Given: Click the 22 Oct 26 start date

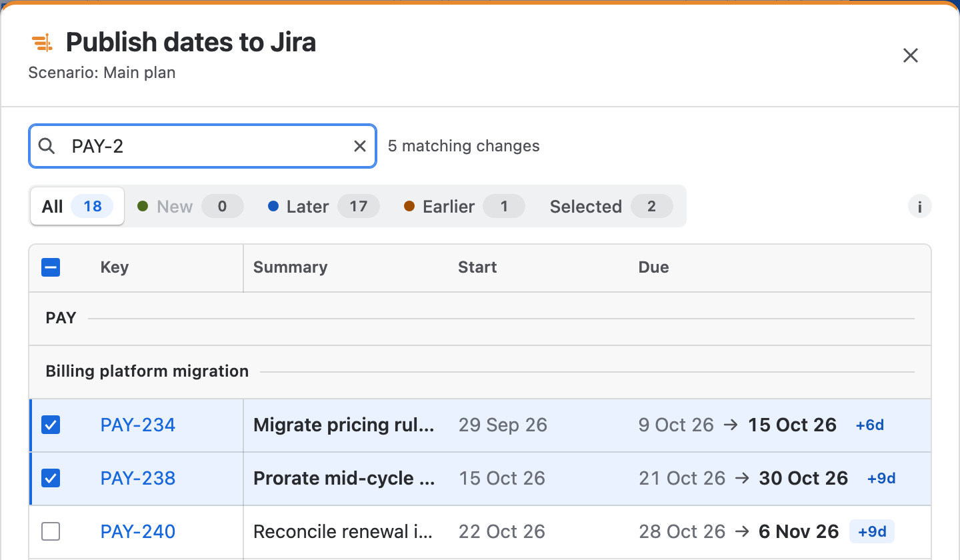Looking at the screenshot, I should tap(502, 531).
